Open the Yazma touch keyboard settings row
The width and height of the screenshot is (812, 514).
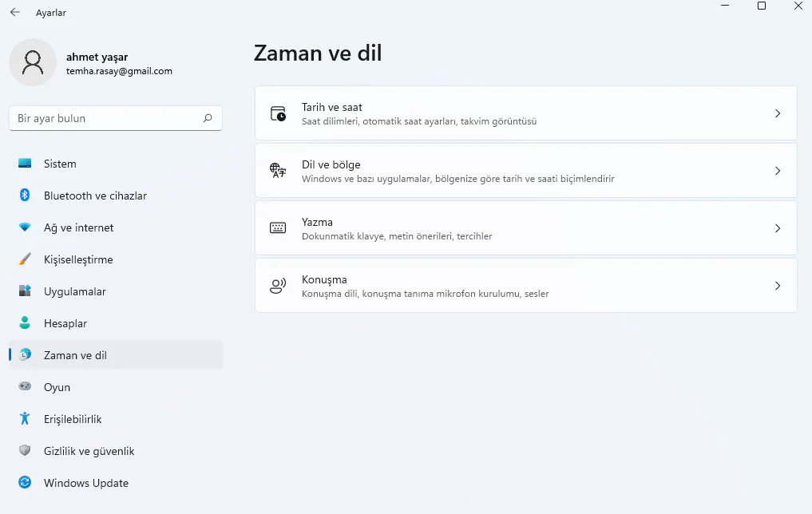(x=525, y=227)
